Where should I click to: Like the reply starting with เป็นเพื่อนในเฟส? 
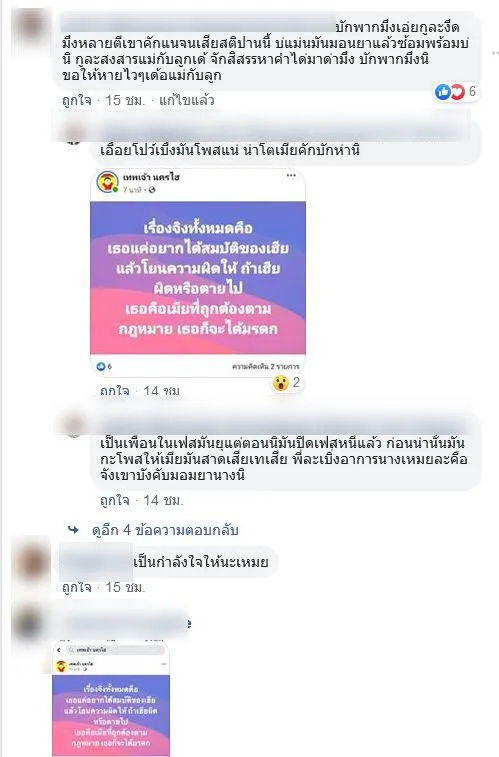point(115,501)
